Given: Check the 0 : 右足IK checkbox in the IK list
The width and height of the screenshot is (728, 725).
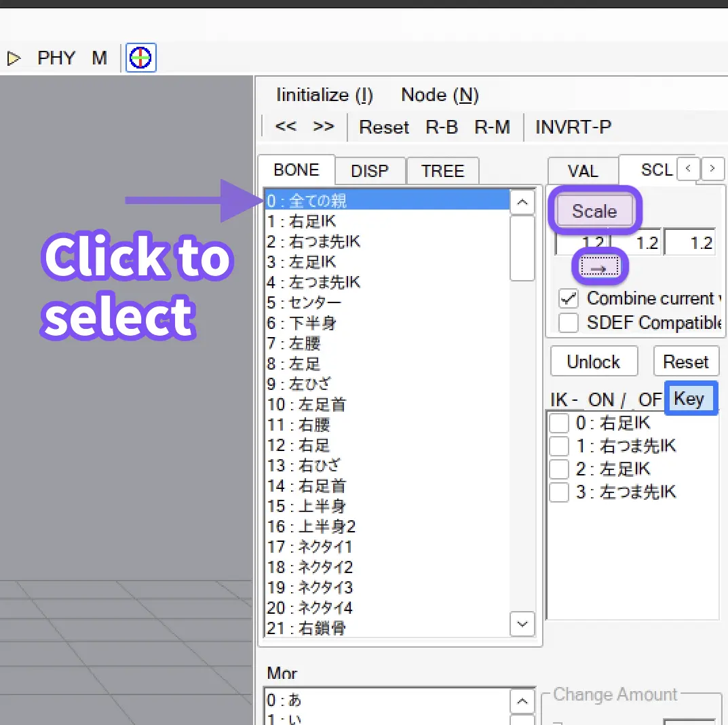Looking at the screenshot, I should pos(559,423).
